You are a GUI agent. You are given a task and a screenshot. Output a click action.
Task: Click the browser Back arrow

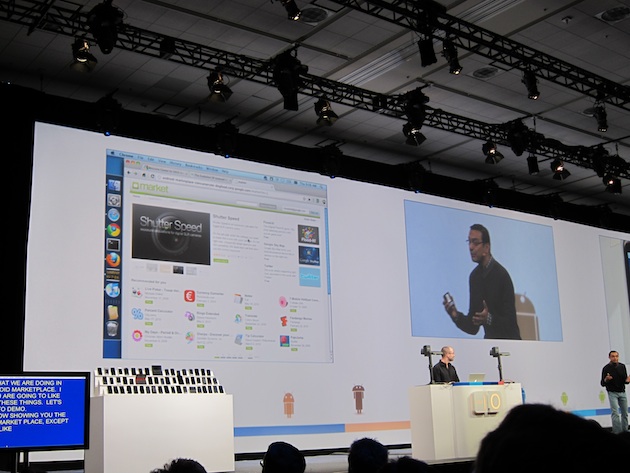(x=129, y=172)
